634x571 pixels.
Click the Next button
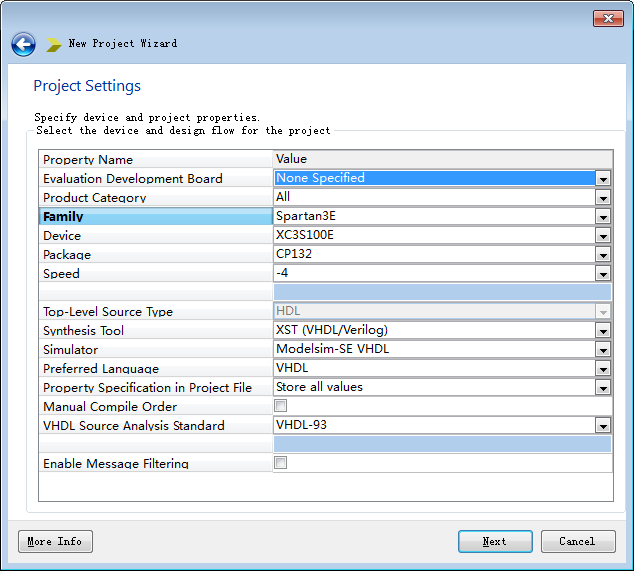click(x=495, y=541)
